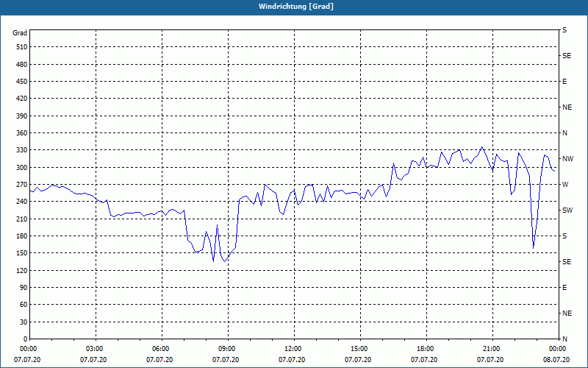Select the E compass label level with 450
Image resolution: width=588 pixels, height=368 pixels.
click(x=564, y=82)
